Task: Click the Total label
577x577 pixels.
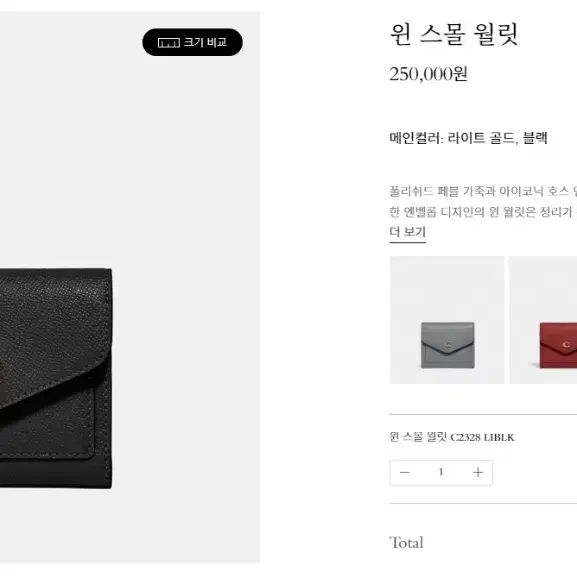Action: point(406,542)
